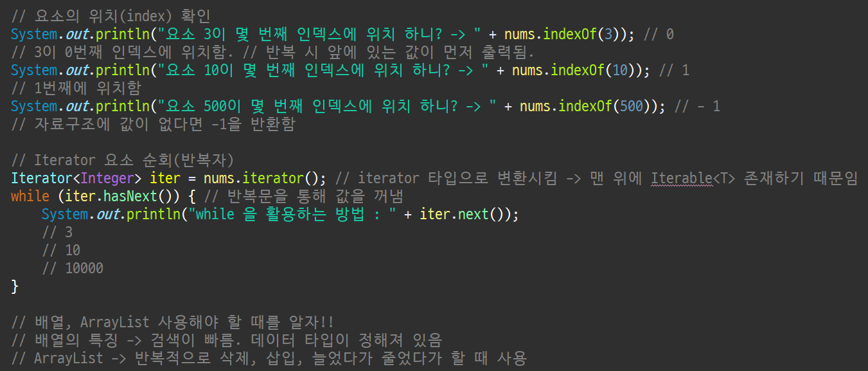Click the 'while' keyword at line start

point(30,195)
